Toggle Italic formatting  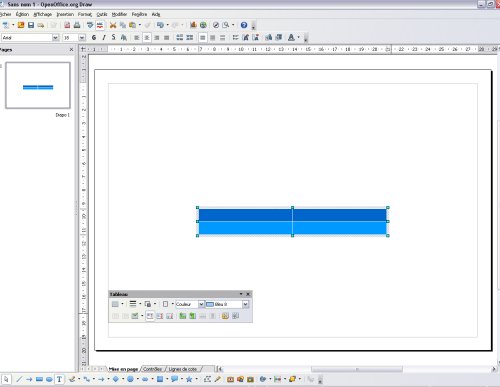(x=104, y=38)
